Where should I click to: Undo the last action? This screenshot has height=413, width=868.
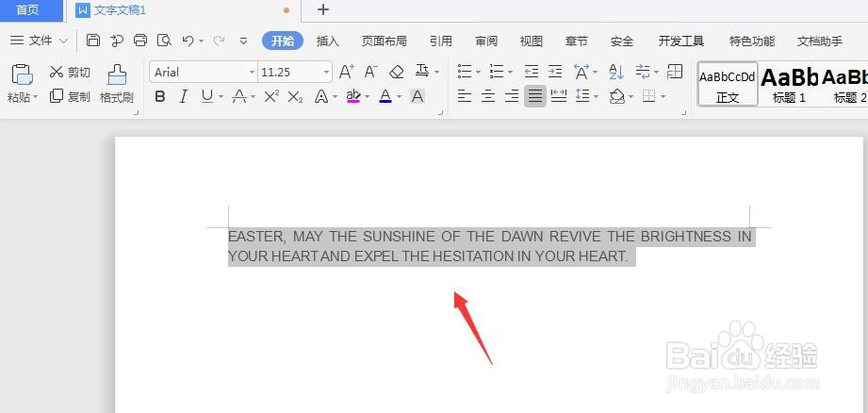tap(188, 41)
